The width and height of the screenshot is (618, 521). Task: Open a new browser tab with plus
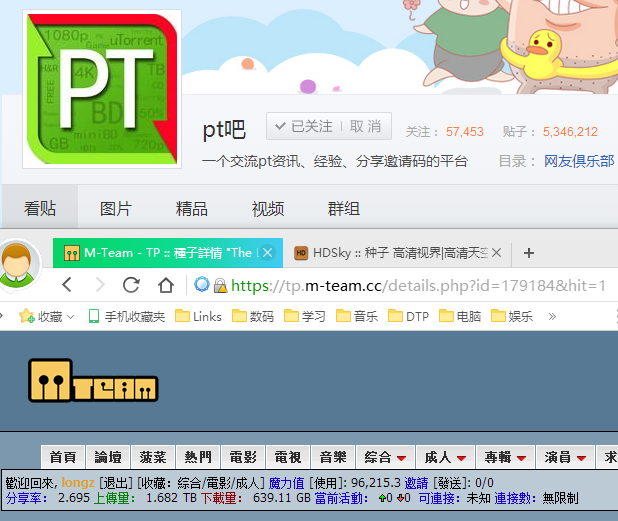pyautogui.click(x=529, y=253)
